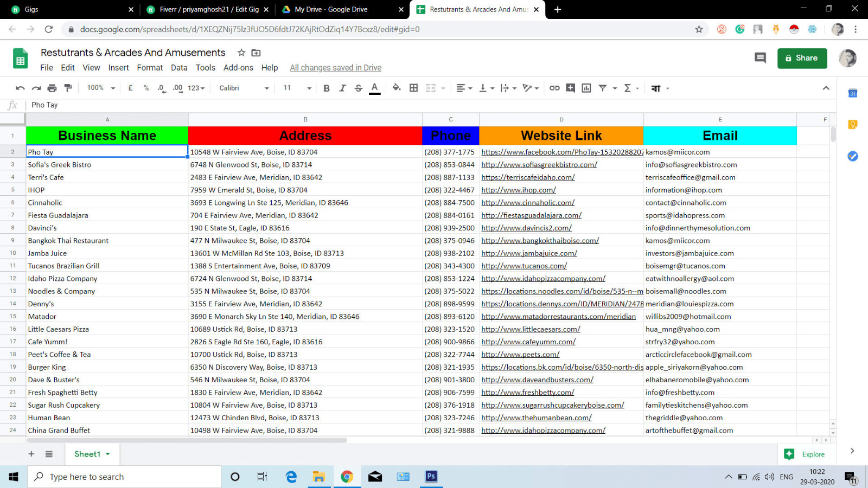
Task: Hide the menus with chevron arrow
Action: click(826, 88)
